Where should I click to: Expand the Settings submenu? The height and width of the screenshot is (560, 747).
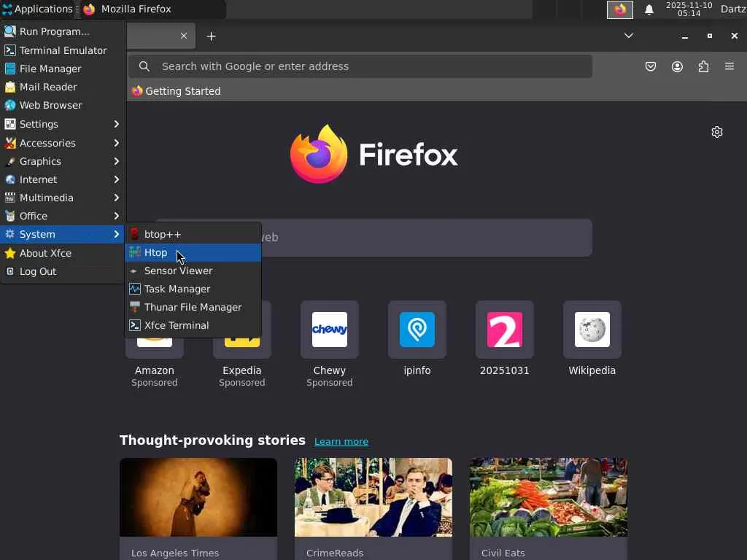63,124
